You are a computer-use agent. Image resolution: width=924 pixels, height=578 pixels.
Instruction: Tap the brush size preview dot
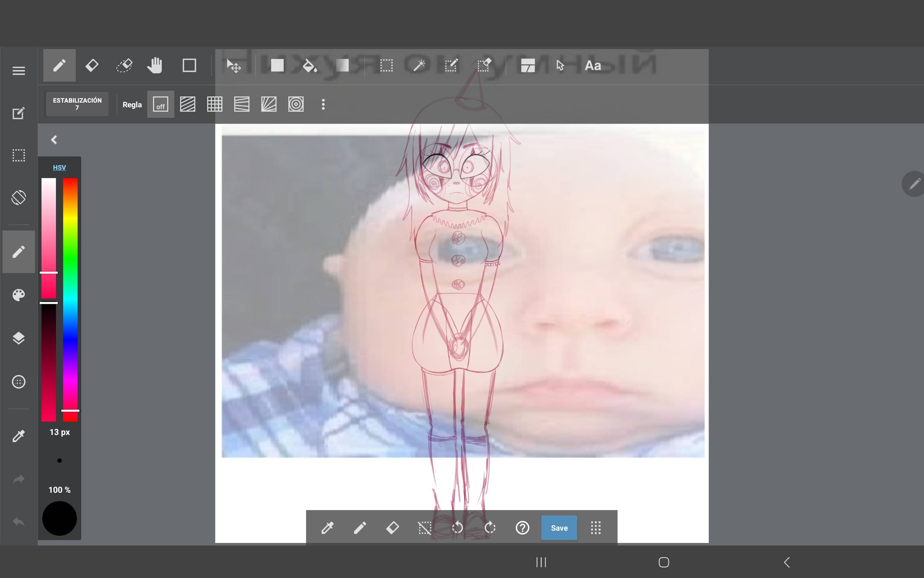point(59,460)
